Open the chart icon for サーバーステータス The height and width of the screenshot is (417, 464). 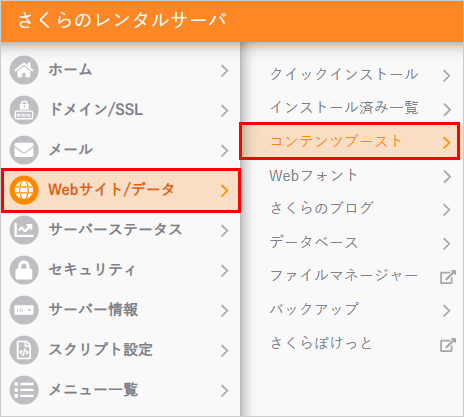click(x=24, y=230)
